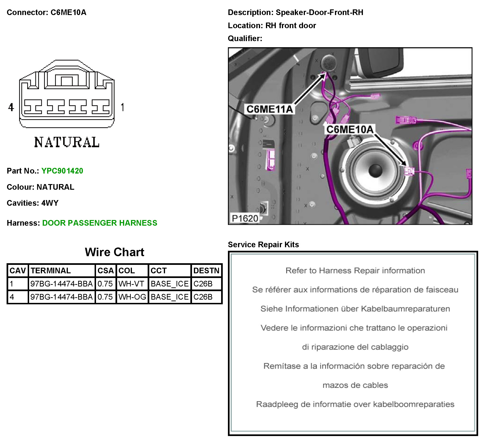Image resolution: width=488 pixels, height=448 pixels.
Task: Click C26B destination in cavity 1 row
Action: point(203,284)
